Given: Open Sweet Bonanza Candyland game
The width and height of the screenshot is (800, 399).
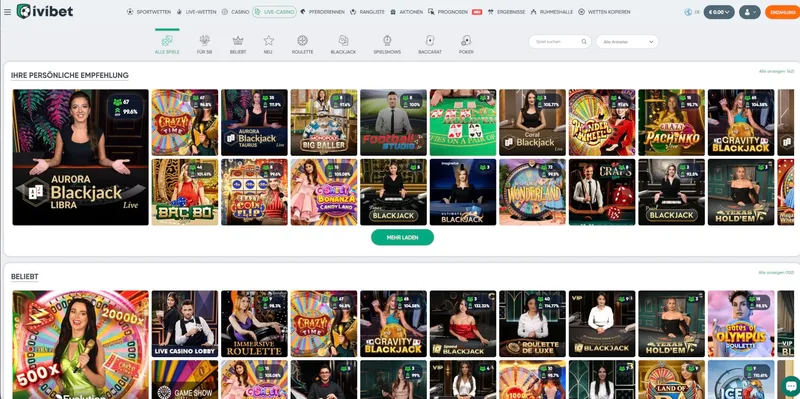Looking at the screenshot, I should click(324, 192).
